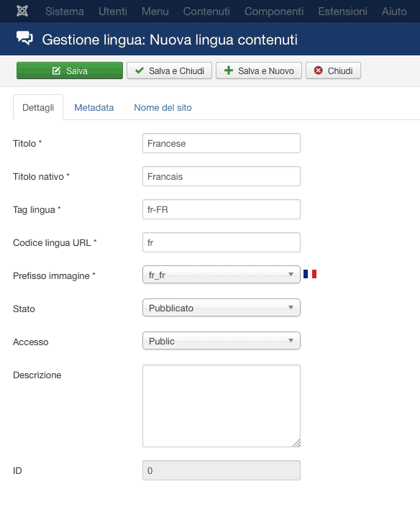Grab the Descrizione textarea resize handle
Image resolution: width=420 pixels, height=512 pixels.
[x=296, y=443]
